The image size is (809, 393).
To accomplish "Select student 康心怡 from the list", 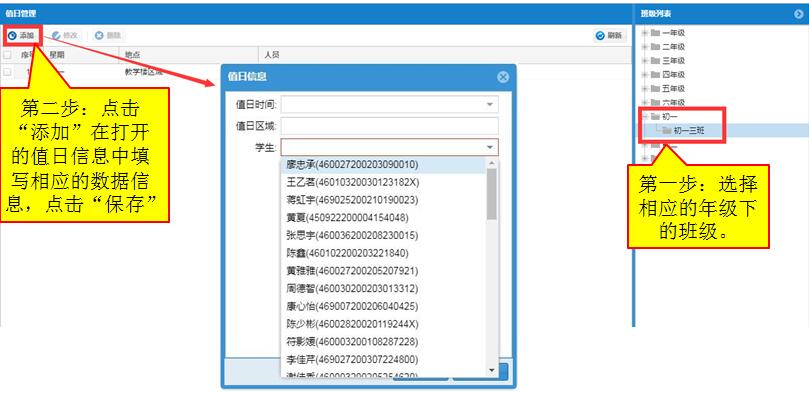I will [x=383, y=306].
